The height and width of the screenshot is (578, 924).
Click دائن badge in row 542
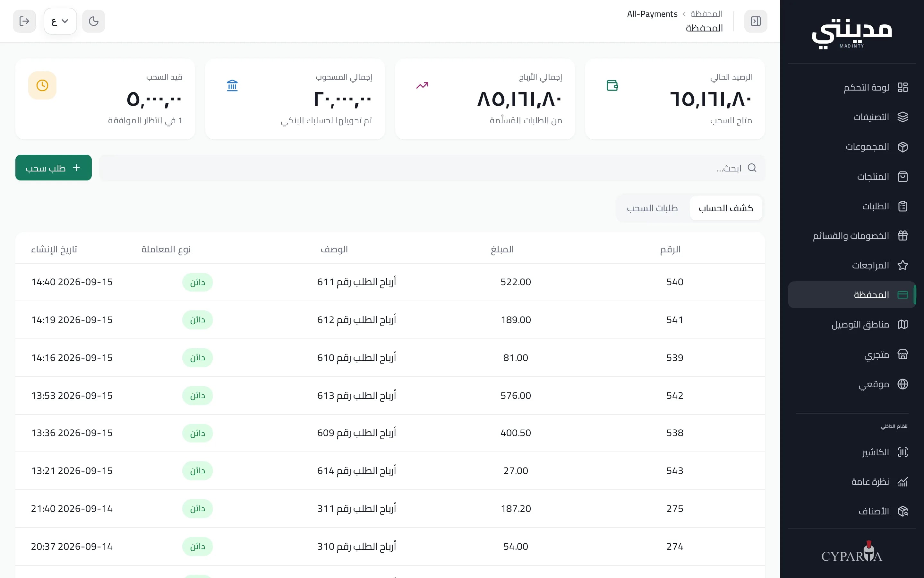[x=197, y=395]
